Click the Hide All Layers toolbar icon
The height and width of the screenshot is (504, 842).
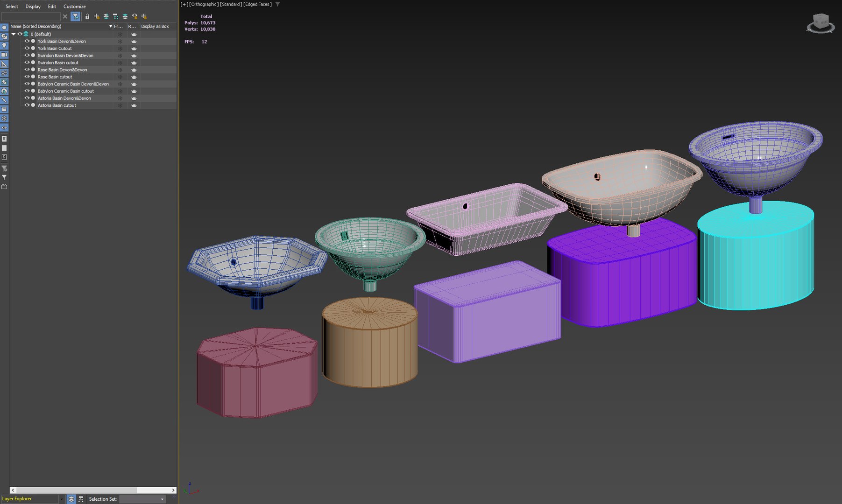pos(134,16)
